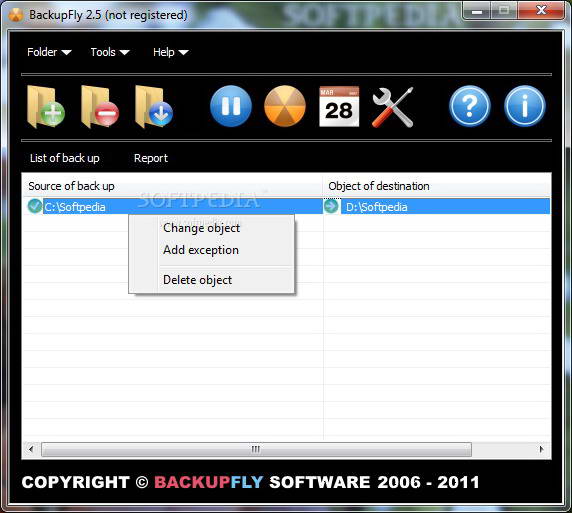Click the arrow icon beside D:\Softpedia

coord(331,206)
